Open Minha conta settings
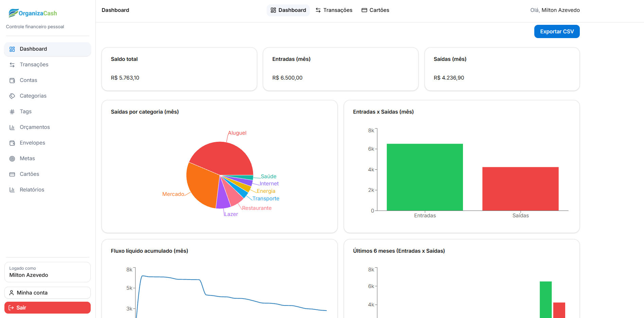Screen dimensions: 644x318 pyautogui.click(x=48, y=293)
